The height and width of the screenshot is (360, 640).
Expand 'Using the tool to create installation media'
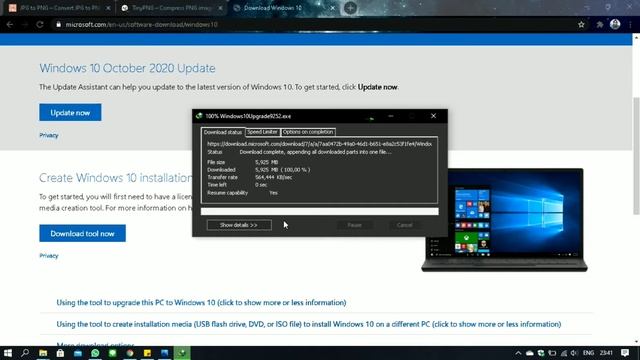(309, 324)
